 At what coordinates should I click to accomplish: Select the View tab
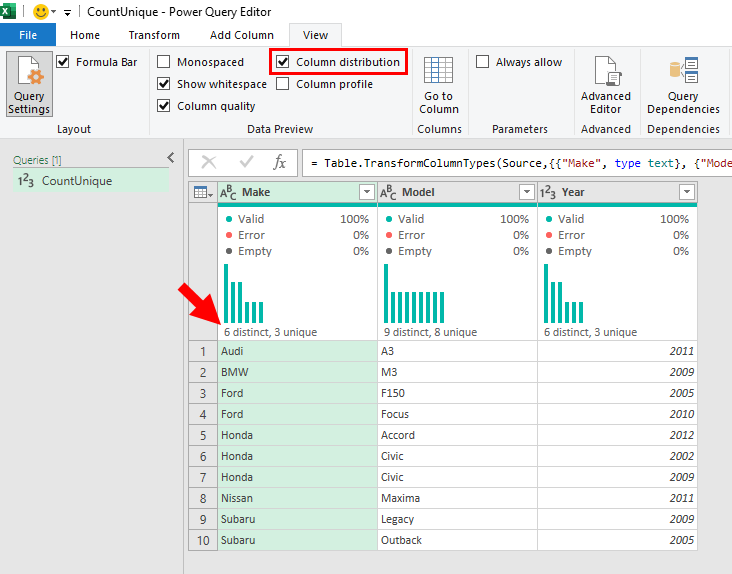click(x=316, y=35)
